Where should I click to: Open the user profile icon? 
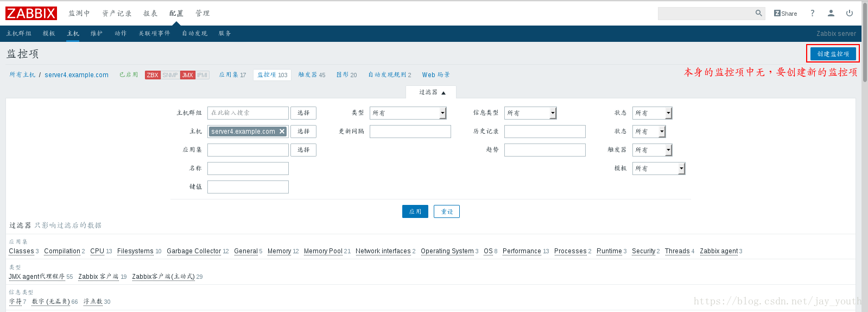tap(831, 13)
